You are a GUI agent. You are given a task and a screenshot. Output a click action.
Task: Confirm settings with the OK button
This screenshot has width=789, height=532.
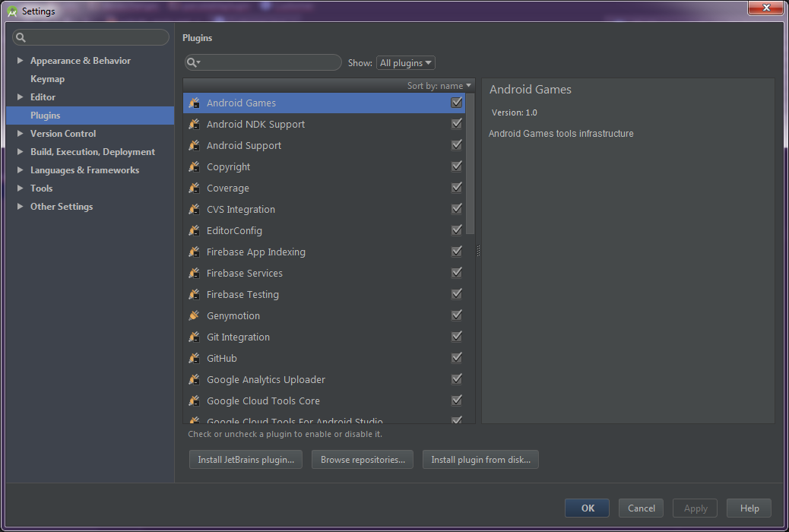[x=588, y=508]
